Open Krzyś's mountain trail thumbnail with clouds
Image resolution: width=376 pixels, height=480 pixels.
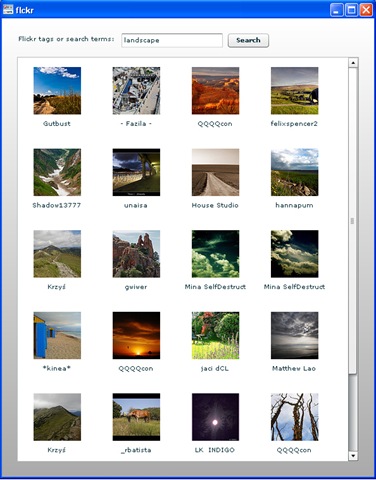point(57,254)
